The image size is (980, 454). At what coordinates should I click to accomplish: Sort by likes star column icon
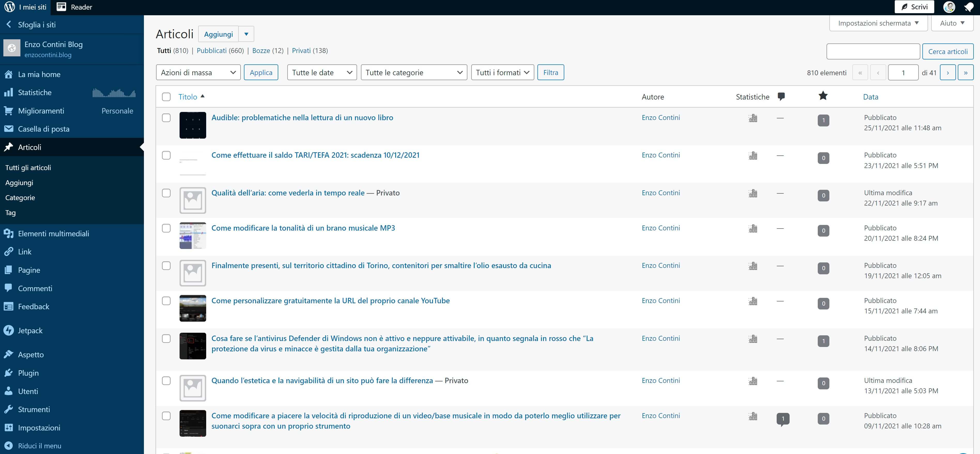click(x=823, y=96)
